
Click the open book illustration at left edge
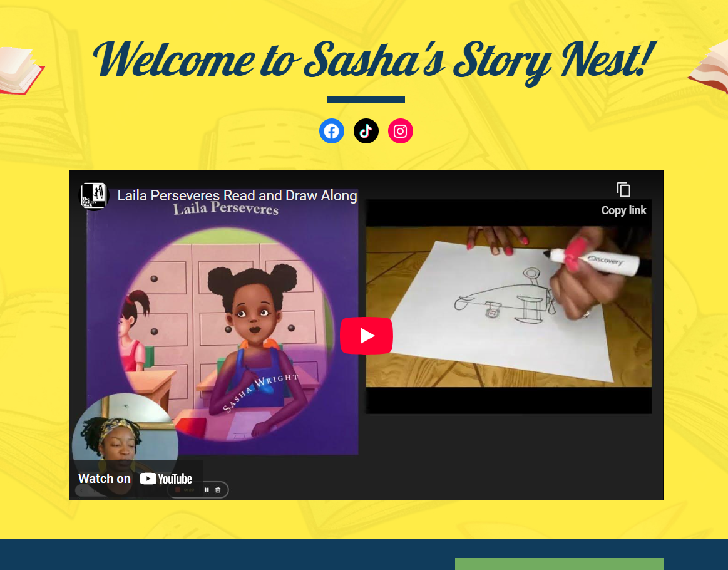click(x=21, y=70)
